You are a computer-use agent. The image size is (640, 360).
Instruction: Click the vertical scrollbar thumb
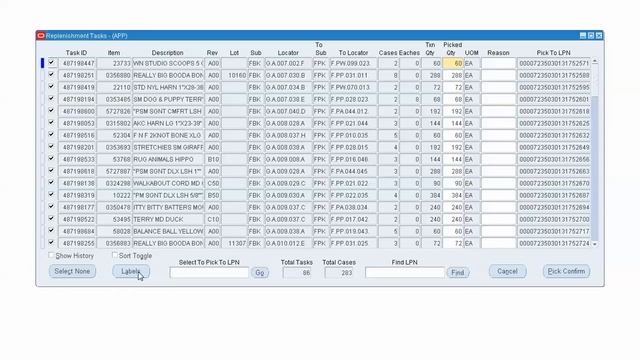coord(595,167)
